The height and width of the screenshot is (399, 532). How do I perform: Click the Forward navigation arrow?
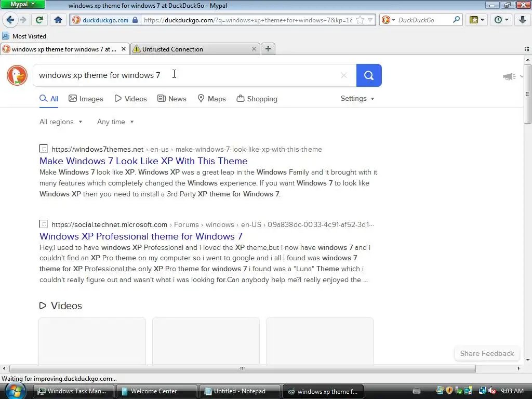tap(23, 20)
